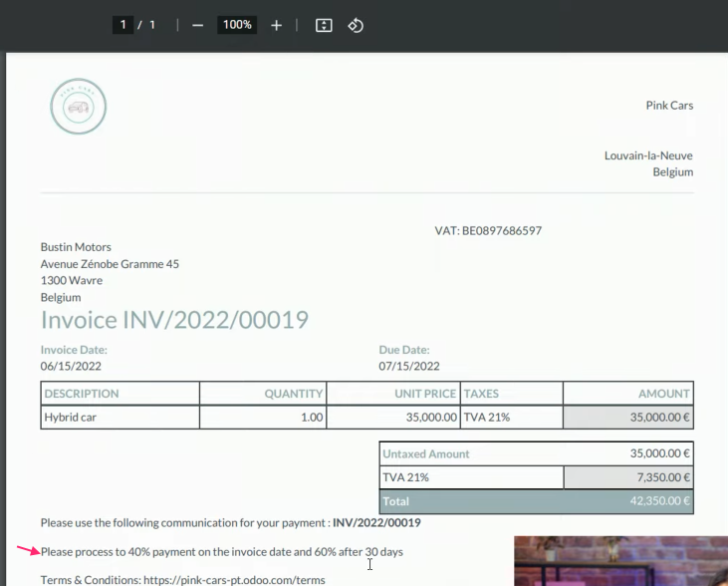Viewport: 728px width, 586px height.
Task: Click the Invoice Date: label
Action: coord(74,350)
